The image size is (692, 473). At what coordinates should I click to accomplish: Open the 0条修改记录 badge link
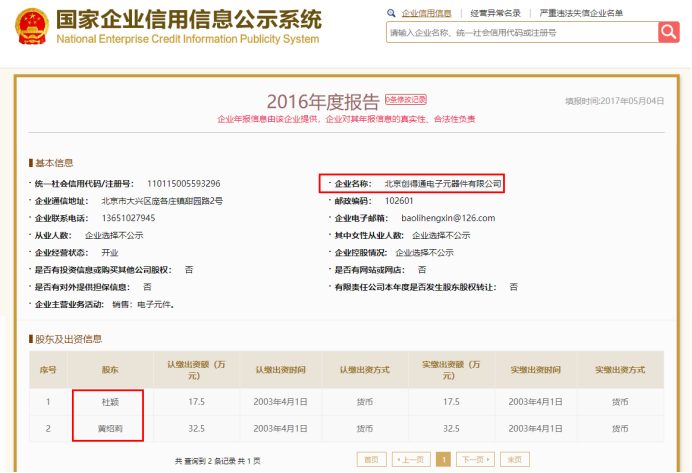tap(406, 100)
